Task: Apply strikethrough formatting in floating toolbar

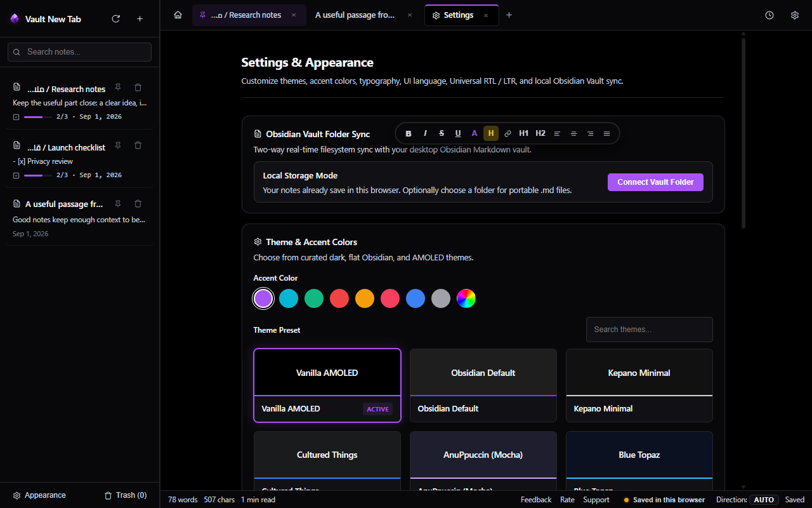Action: [x=442, y=133]
